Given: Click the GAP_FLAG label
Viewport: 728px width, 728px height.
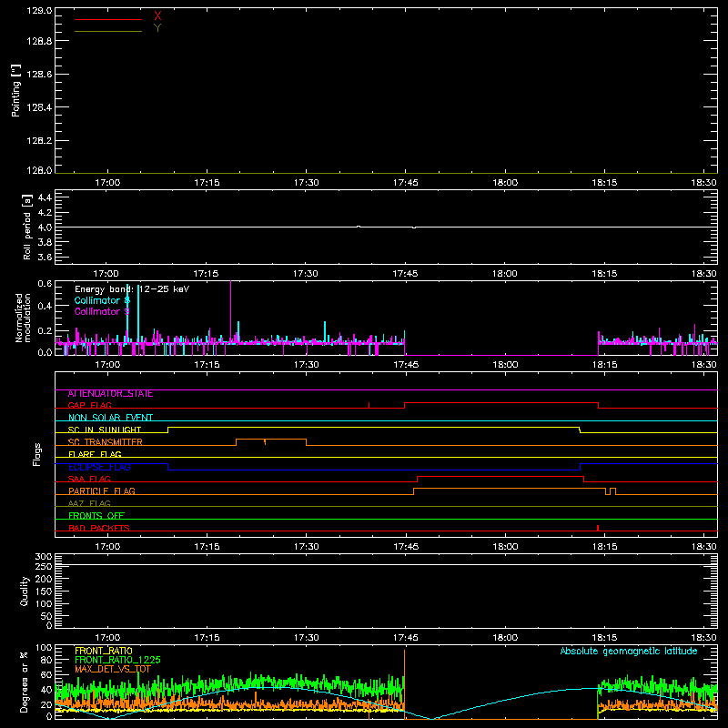Looking at the screenshot, I should coord(89,405).
